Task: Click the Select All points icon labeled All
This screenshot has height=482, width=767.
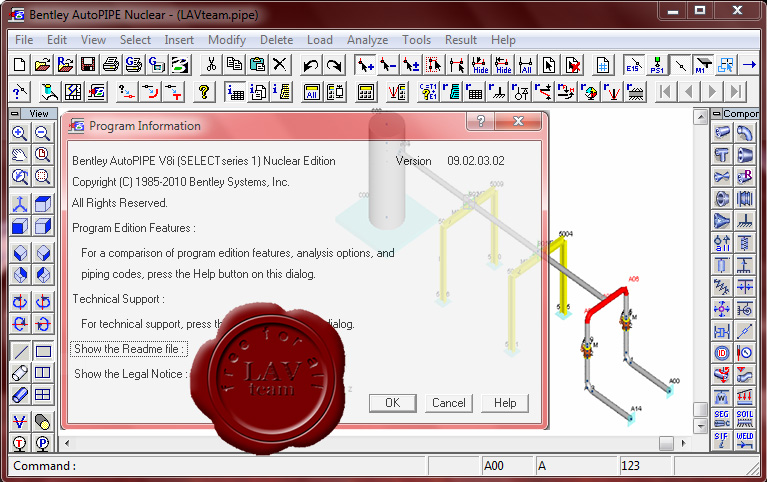Action: point(526,65)
